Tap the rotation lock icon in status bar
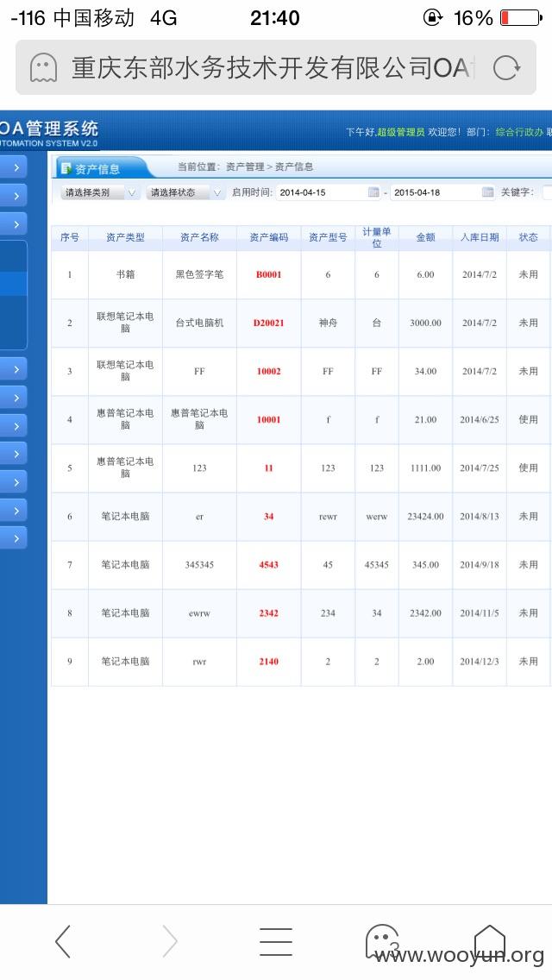The image size is (552, 980). 433,17
